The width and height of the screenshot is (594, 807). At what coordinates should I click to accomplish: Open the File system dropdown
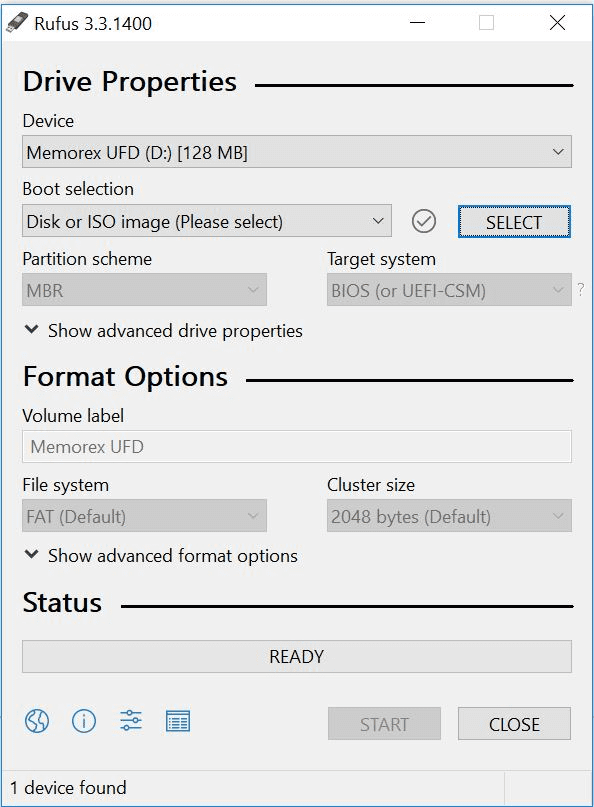point(144,516)
